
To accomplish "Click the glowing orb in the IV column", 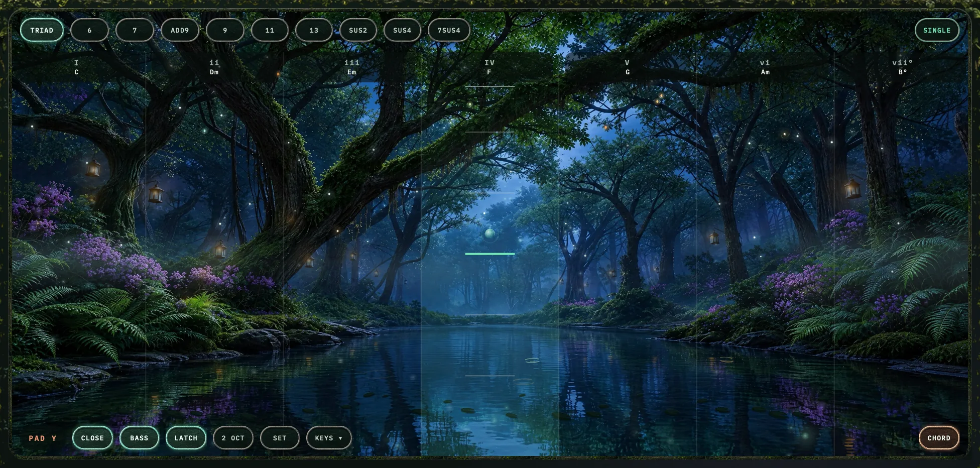I will coord(490,233).
